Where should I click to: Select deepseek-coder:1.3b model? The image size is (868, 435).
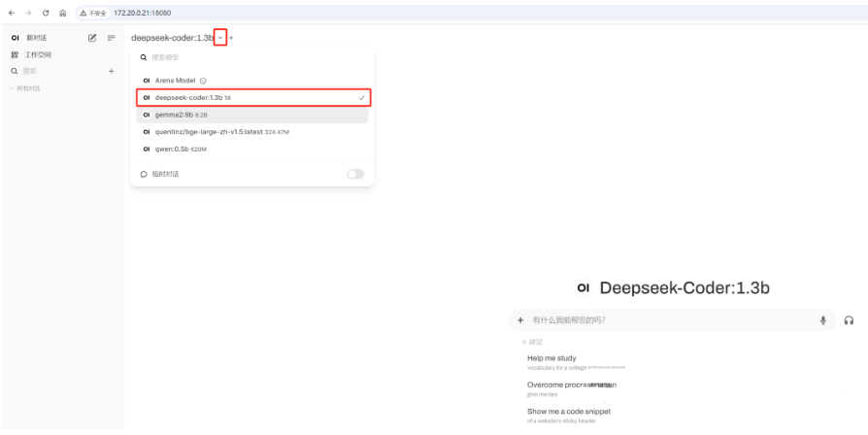click(252, 97)
